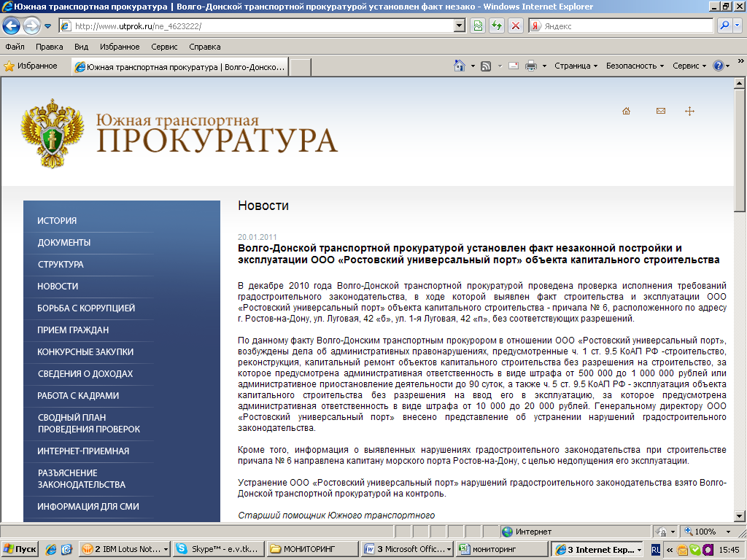Click the site home icon in header
Screen dimensions: 747x560
point(626,111)
